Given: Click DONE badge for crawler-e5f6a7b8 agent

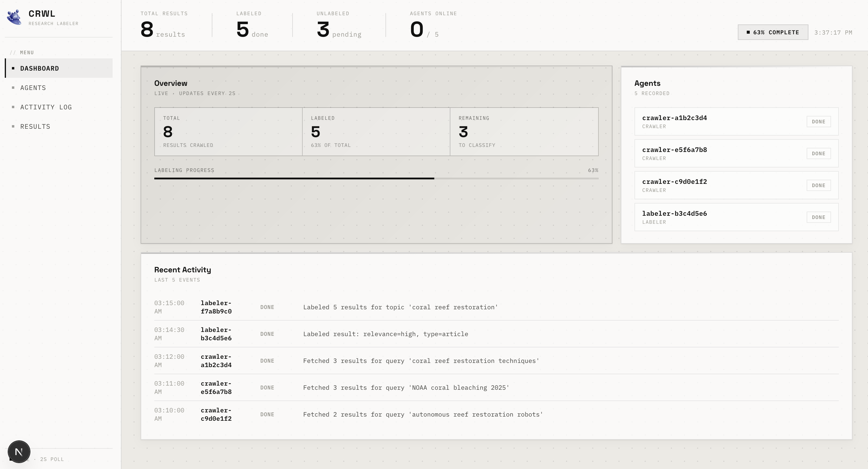Looking at the screenshot, I should point(818,153).
